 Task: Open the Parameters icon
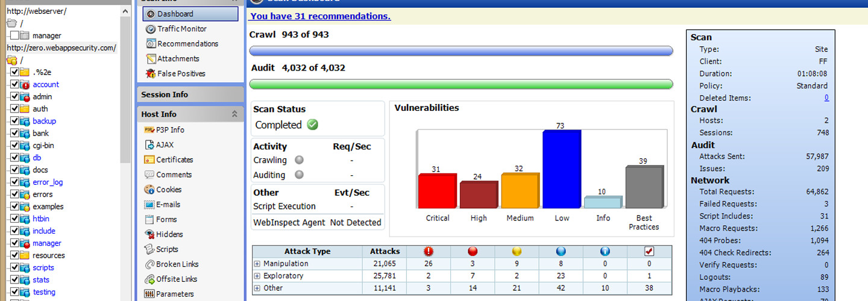click(x=149, y=294)
